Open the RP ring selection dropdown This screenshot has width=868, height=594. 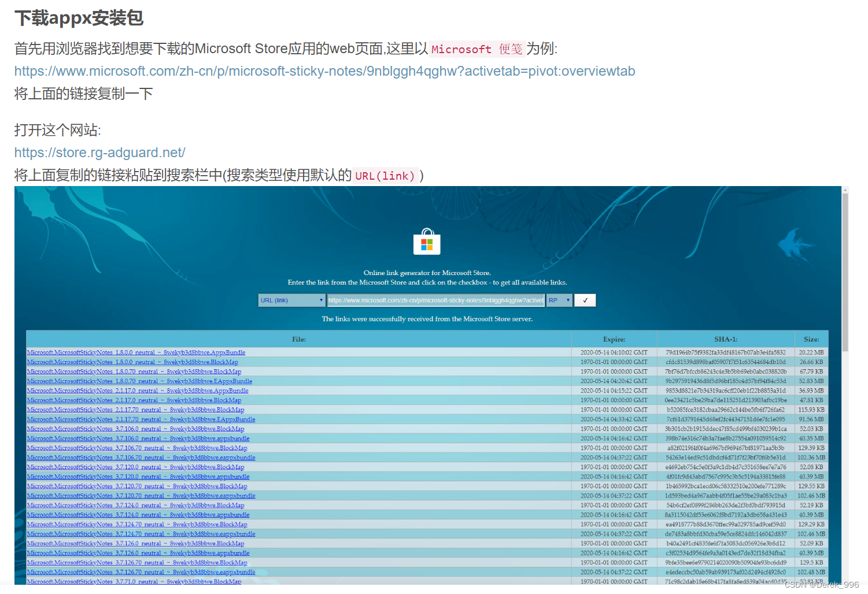[560, 300]
